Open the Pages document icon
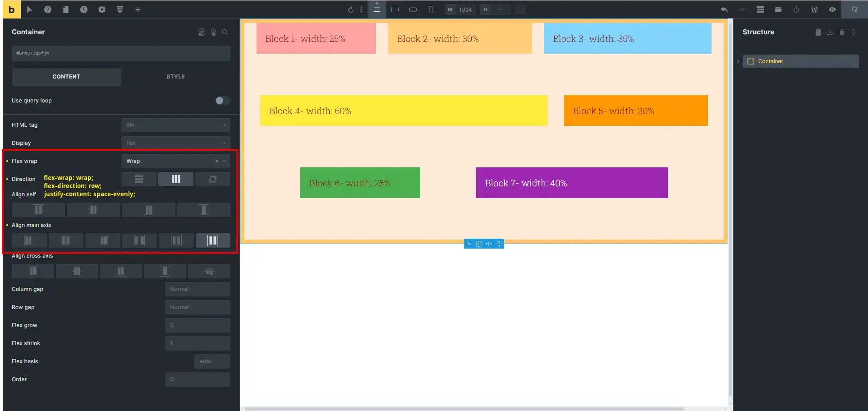Viewport: 868px width, 411px height. coord(66,9)
